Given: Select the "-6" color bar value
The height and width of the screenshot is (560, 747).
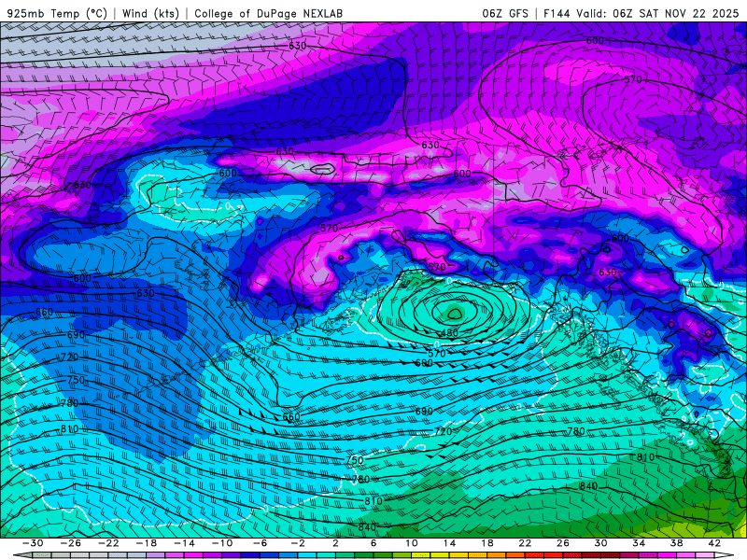Looking at the screenshot, I should 260,543.
